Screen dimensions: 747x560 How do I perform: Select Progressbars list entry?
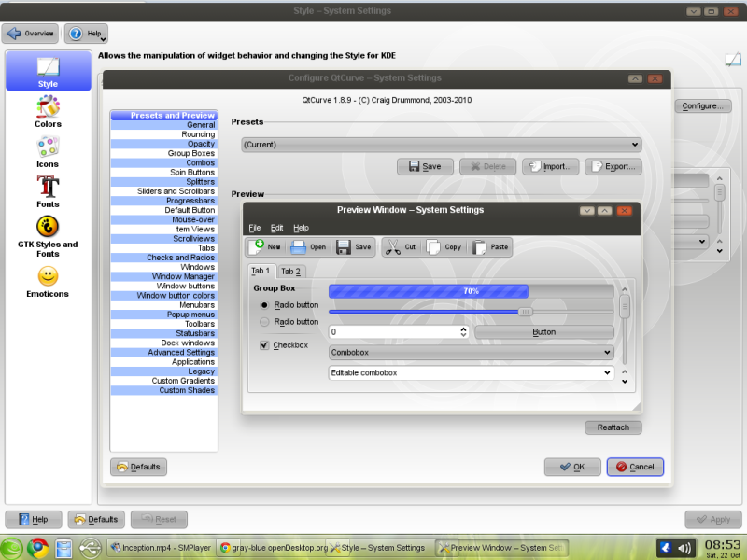[164, 201]
